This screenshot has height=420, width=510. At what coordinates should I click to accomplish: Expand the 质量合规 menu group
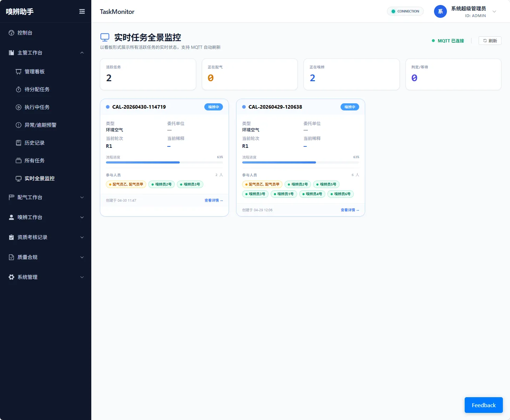(x=82, y=257)
